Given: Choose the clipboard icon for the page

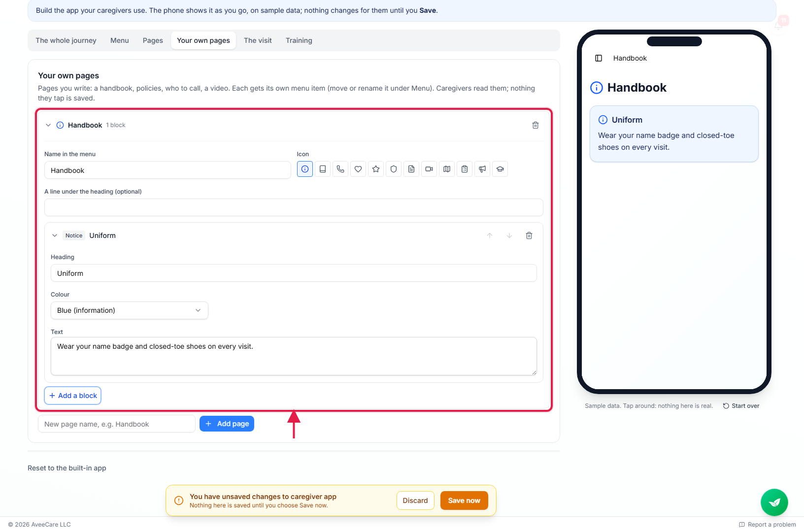Looking at the screenshot, I should (x=465, y=169).
